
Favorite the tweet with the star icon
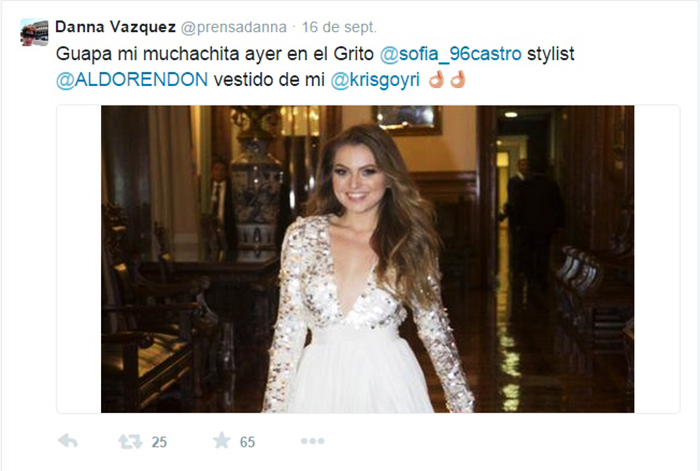[x=221, y=441]
